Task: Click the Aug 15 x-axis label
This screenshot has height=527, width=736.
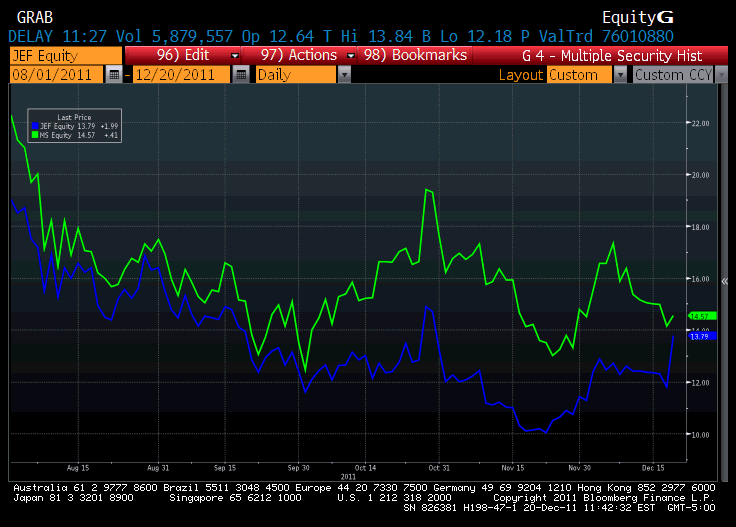Action: [x=78, y=468]
